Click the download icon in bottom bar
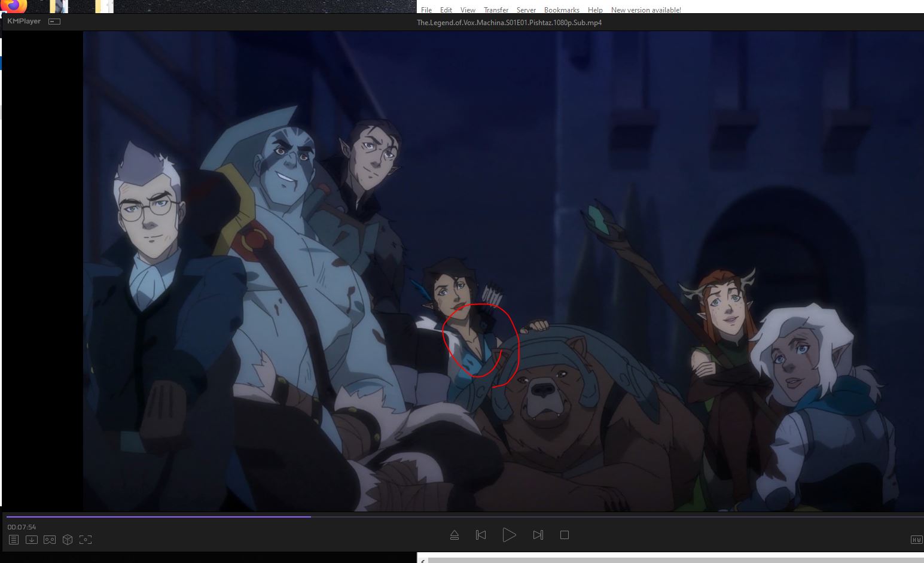This screenshot has width=924, height=563. [32, 540]
